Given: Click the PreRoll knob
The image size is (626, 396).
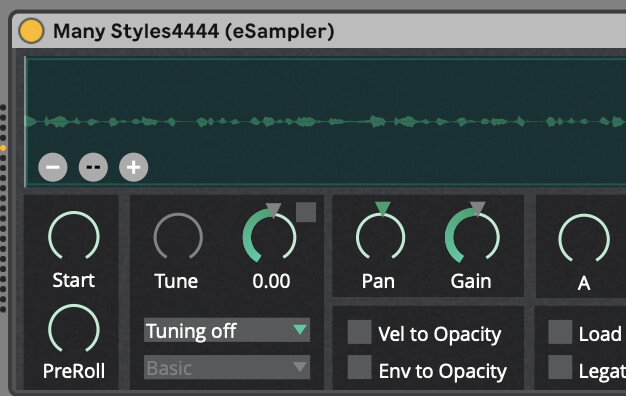Looking at the screenshot, I should pos(73,329).
